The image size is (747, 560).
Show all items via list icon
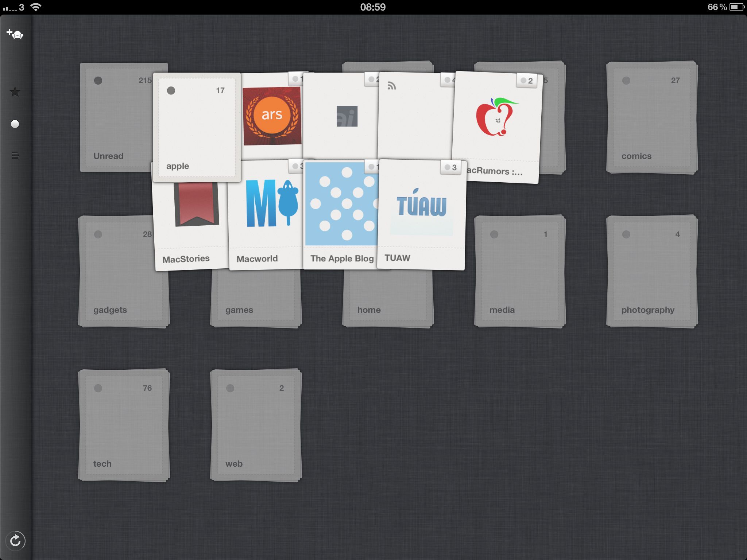[15, 156]
